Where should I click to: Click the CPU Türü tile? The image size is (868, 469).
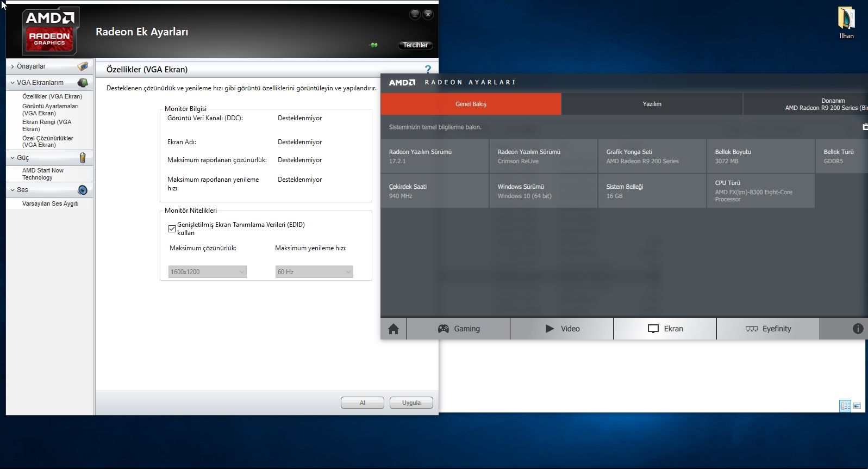(x=761, y=191)
